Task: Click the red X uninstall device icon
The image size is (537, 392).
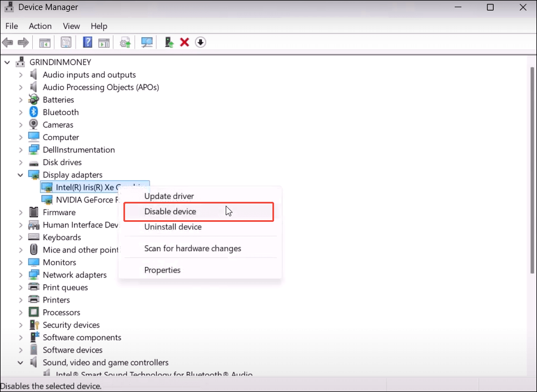Action: click(185, 42)
